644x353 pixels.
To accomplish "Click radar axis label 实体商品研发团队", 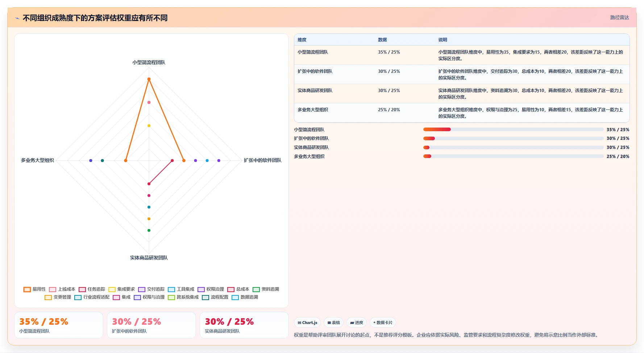I will 149,258.
